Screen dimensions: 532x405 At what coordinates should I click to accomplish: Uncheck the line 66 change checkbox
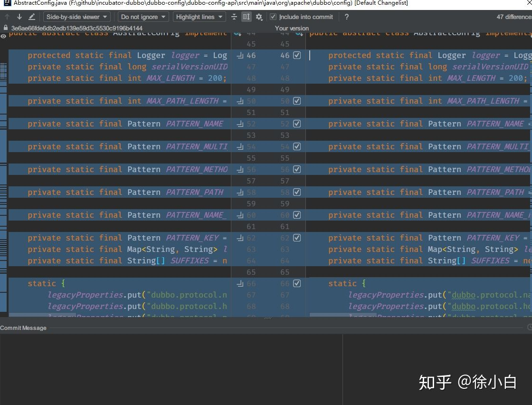point(297,283)
